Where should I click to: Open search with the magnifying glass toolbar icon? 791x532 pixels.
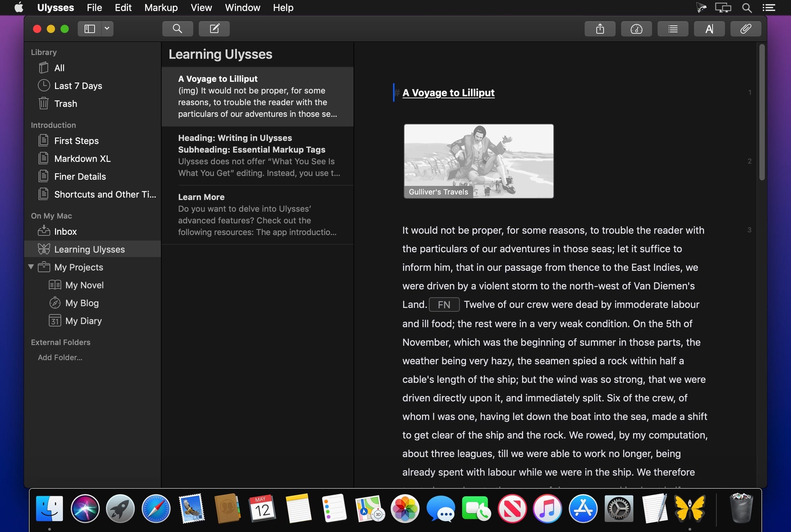click(x=177, y=29)
